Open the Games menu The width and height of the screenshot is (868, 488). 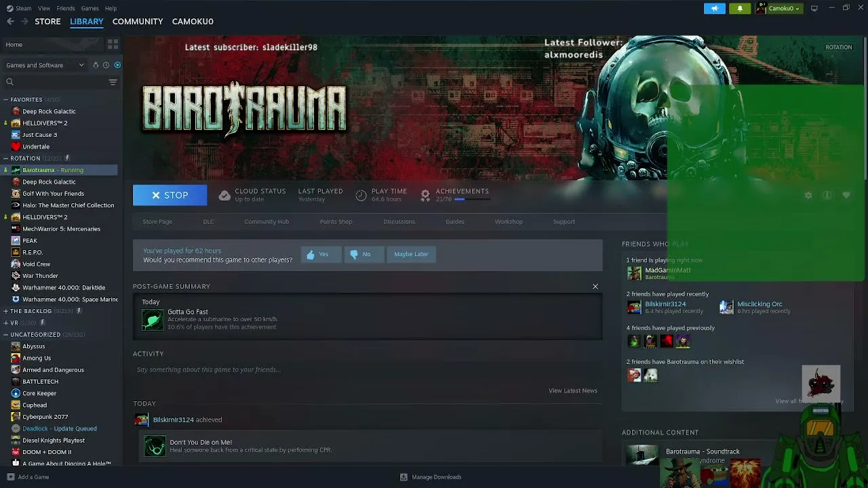coord(90,8)
